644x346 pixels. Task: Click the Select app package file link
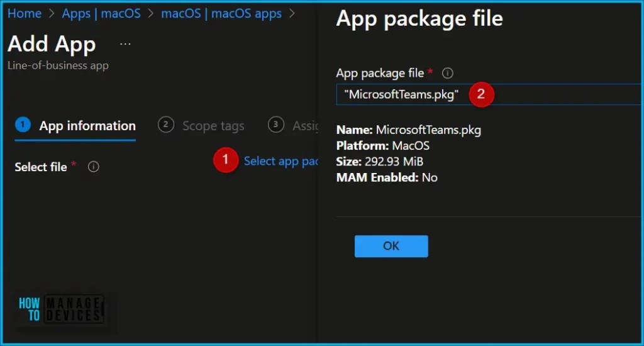(281, 161)
